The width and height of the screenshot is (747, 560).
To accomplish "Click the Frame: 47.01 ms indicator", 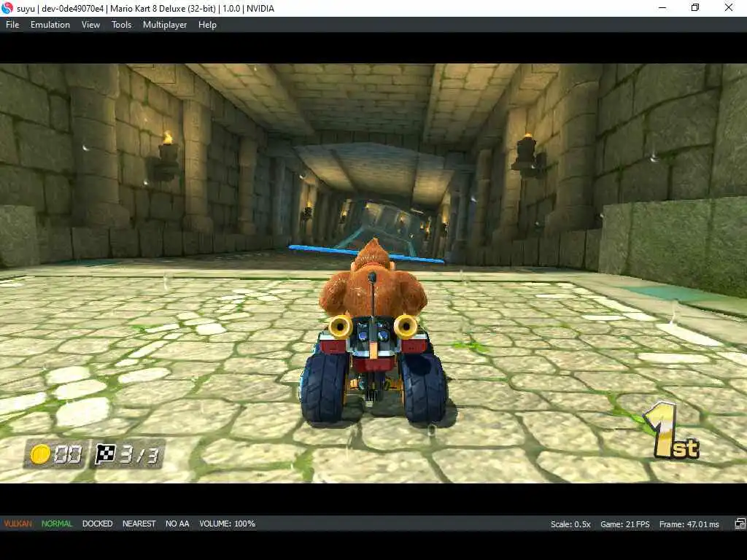I will [x=689, y=524].
